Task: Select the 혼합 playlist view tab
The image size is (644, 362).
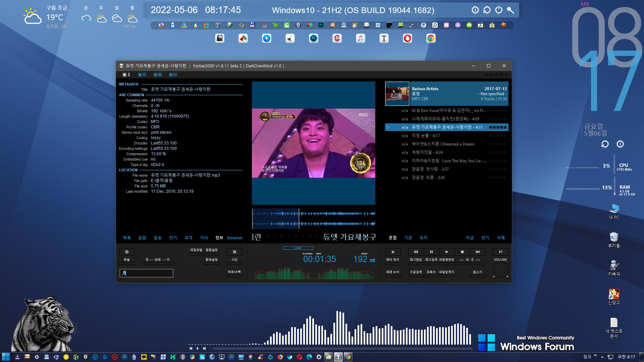Action: (393, 238)
